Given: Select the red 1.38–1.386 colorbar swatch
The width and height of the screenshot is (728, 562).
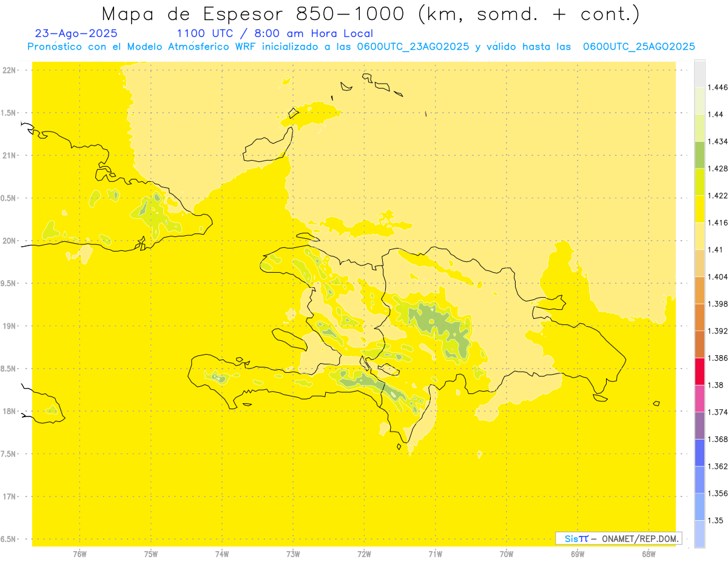Looking at the screenshot, I should pos(699,371).
